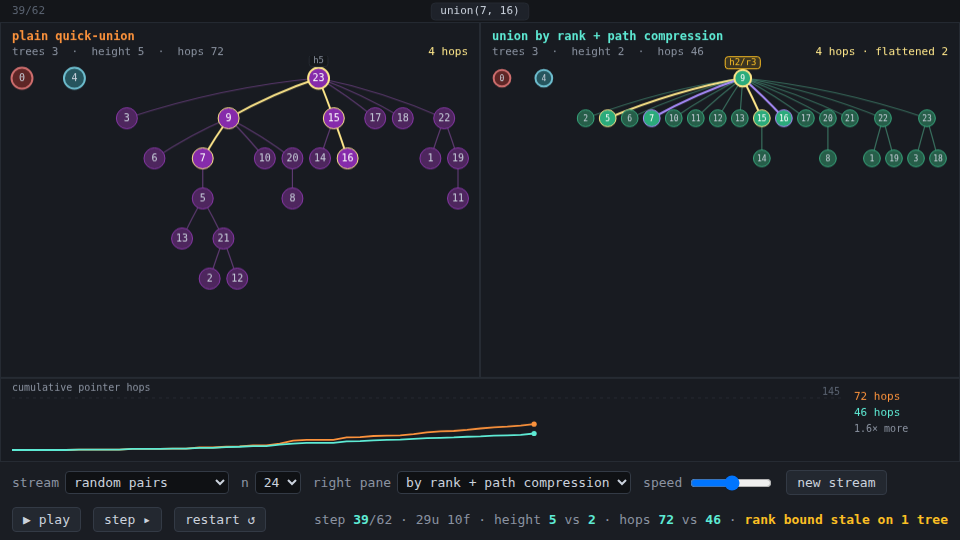Viewport: 960px width, 540px height.
Task: Adjust the speed slider
Action: pos(731,482)
